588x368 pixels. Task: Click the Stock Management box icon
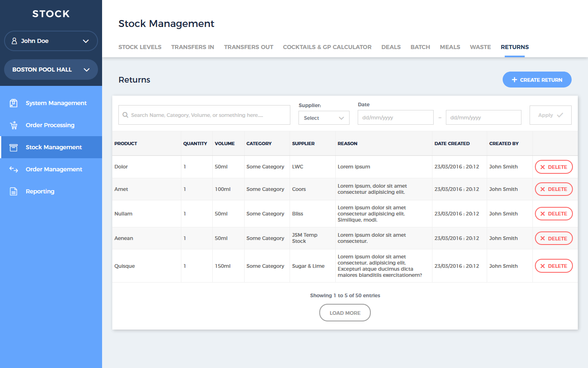[x=13, y=147]
